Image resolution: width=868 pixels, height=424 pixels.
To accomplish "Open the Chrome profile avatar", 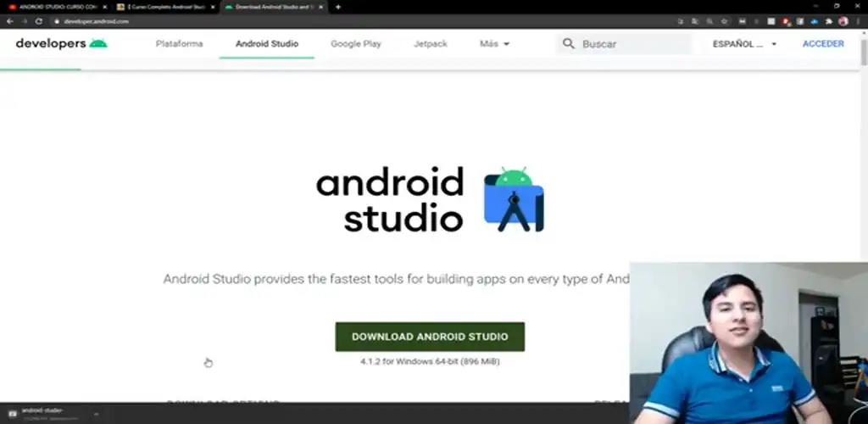I will (843, 21).
